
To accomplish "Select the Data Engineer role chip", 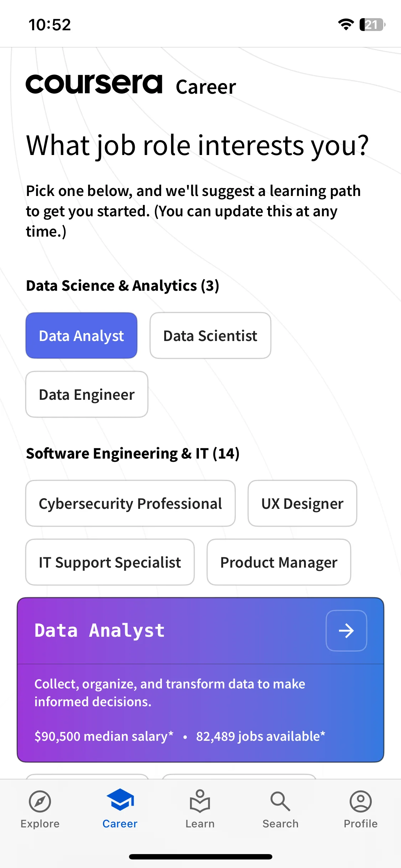I will click(87, 394).
